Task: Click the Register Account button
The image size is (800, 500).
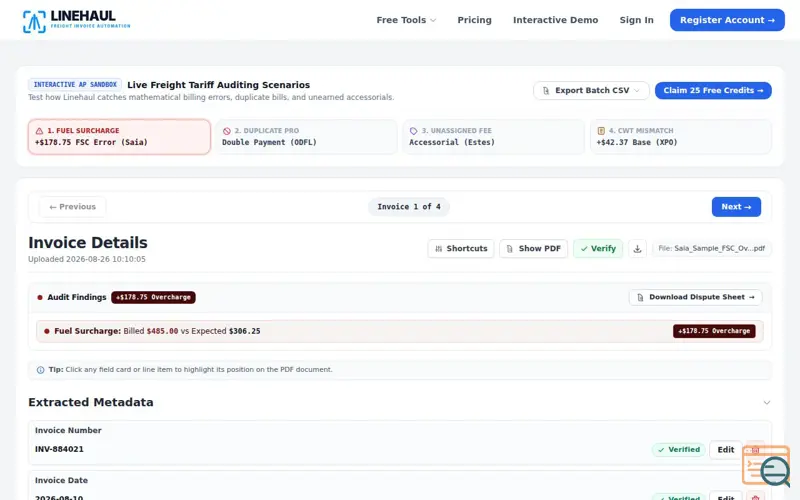Action: pyautogui.click(x=727, y=20)
